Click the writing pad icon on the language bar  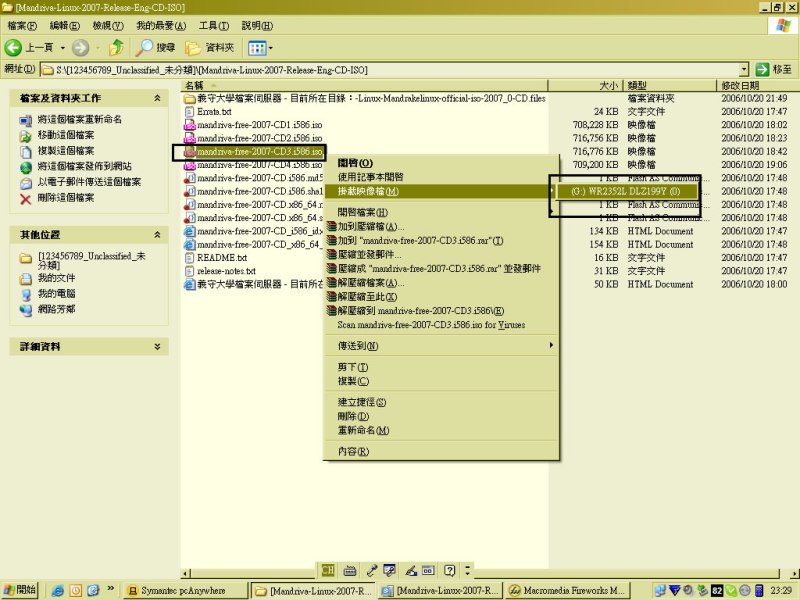pos(429,570)
